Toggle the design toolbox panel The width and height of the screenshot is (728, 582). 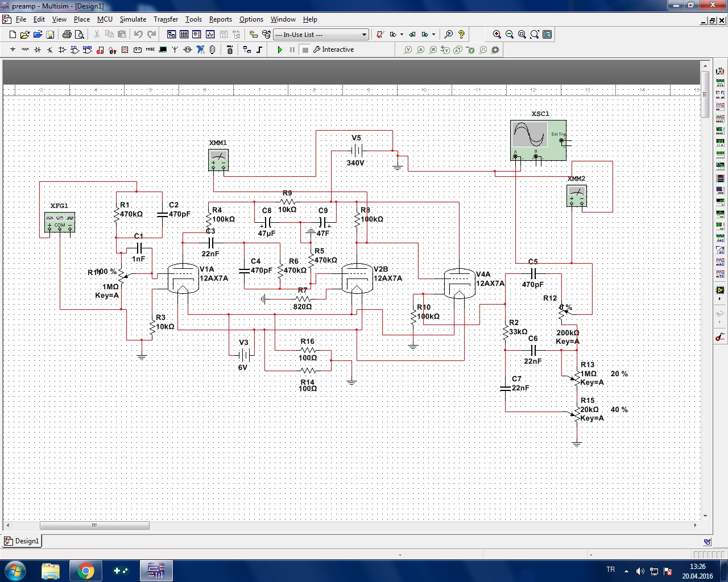coord(171,35)
